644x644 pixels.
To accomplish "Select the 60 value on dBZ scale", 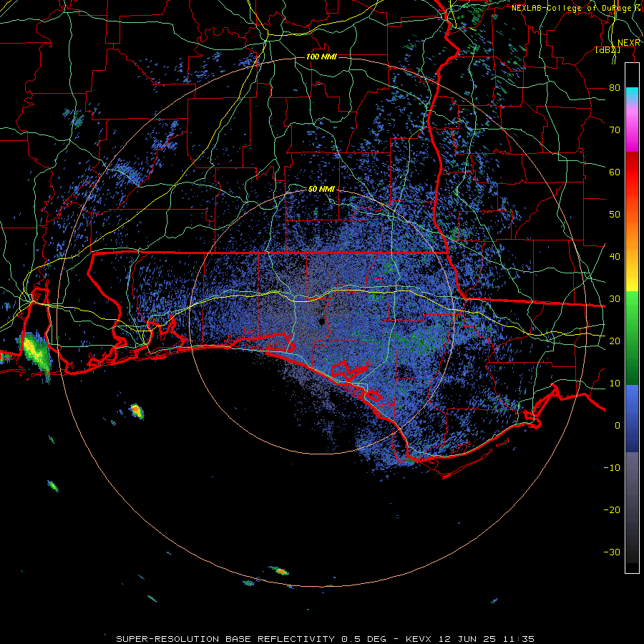I will point(615,172).
